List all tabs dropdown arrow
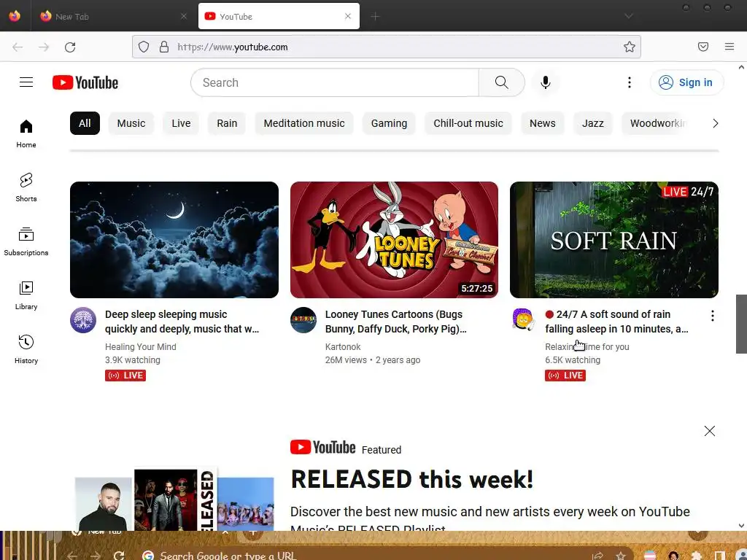 (x=629, y=17)
